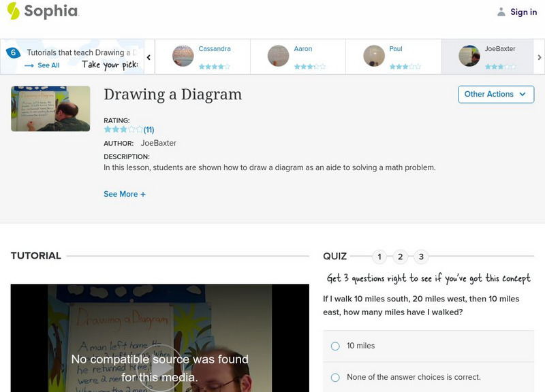The image size is (545, 392).
Task: Select quiz step 1 indicator
Action: click(x=381, y=256)
